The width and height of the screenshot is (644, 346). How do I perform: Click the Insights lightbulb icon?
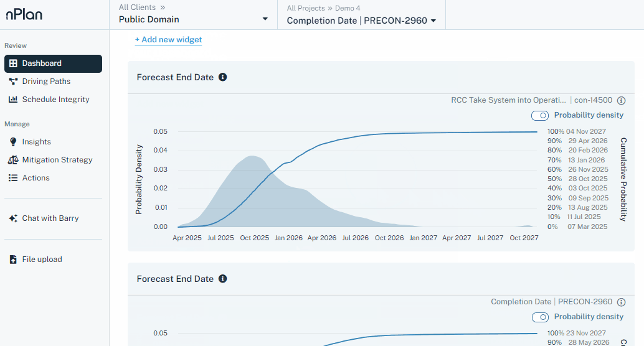click(13, 142)
